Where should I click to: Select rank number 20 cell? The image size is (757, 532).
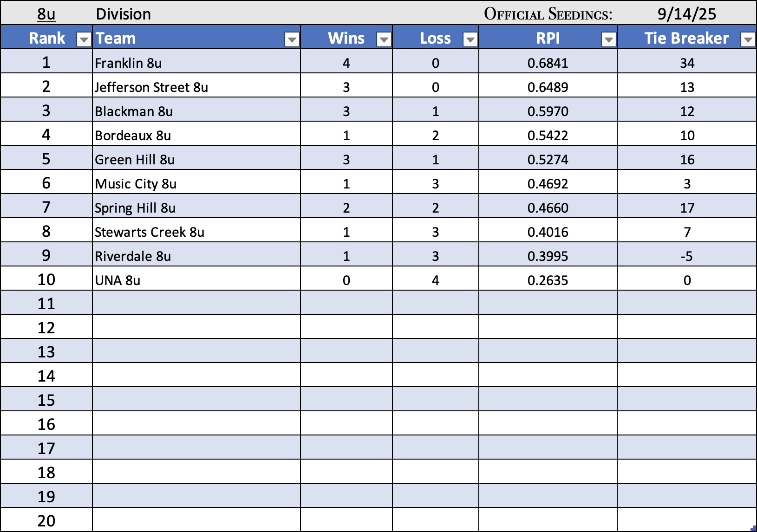pyautogui.click(x=46, y=520)
